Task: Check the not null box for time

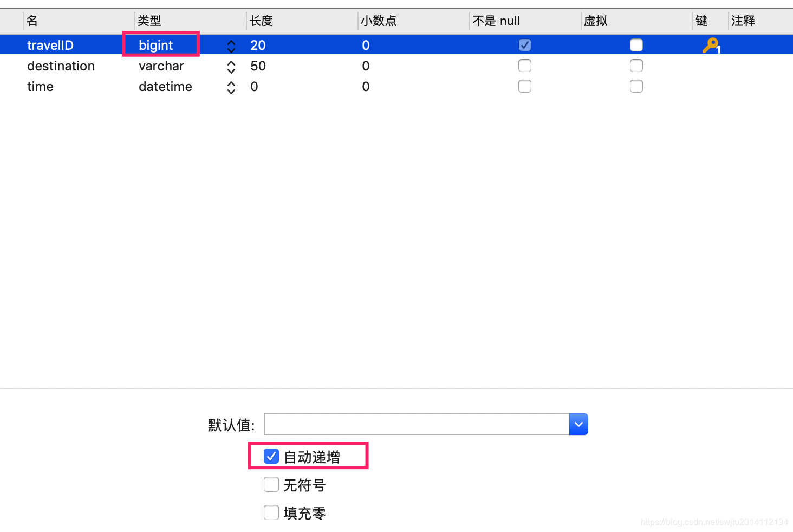Action: point(525,86)
